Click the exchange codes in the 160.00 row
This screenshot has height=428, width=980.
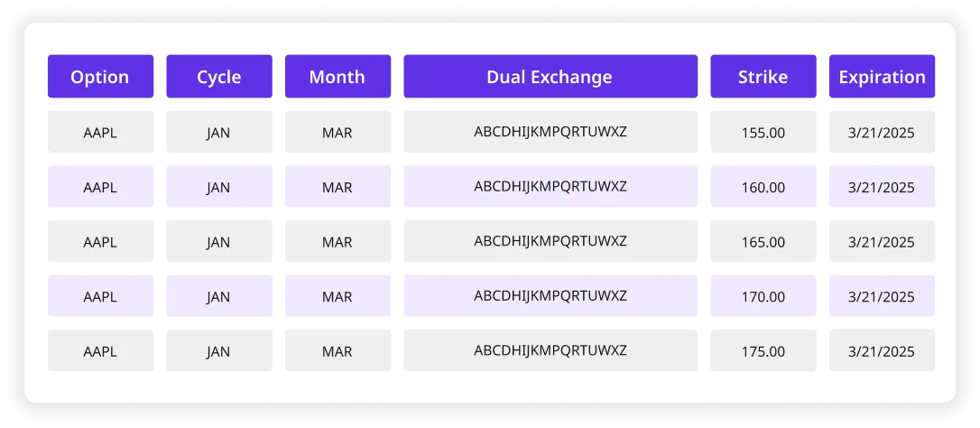tap(550, 187)
